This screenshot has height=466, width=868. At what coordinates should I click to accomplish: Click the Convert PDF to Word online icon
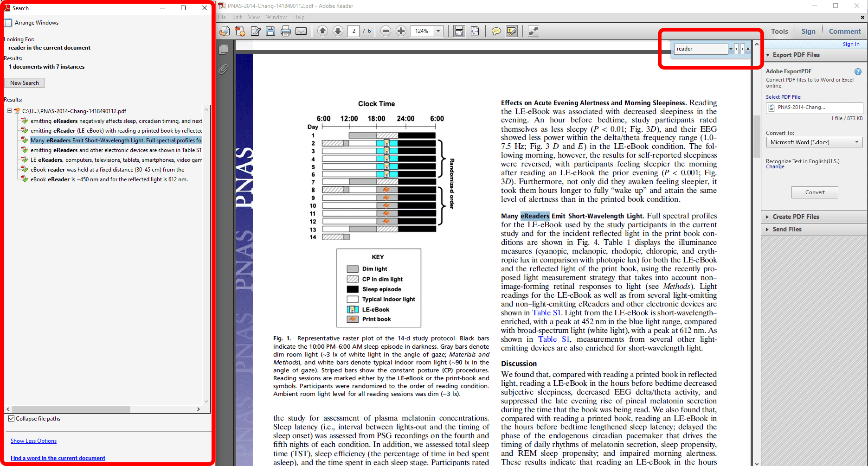[225, 31]
